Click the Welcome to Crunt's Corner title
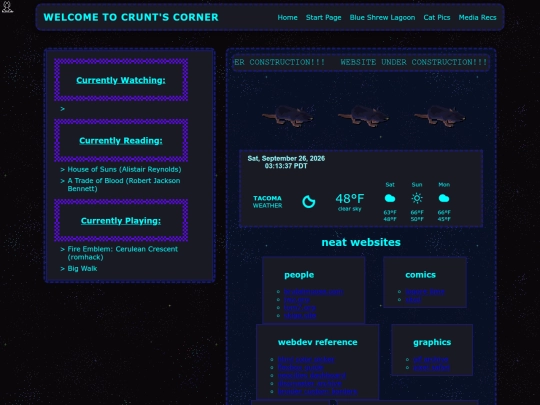Image resolution: width=540 pixels, height=405 pixels. click(131, 17)
